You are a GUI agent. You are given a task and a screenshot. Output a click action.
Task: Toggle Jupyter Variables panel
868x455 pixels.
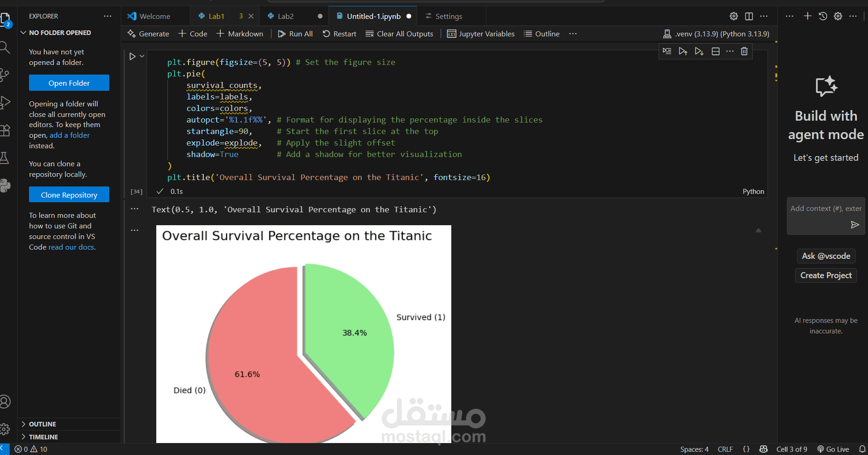pos(481,34)
